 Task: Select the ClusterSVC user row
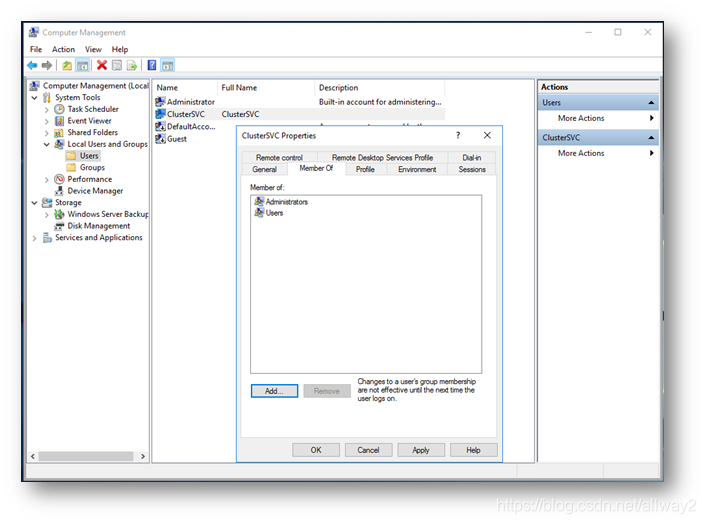pos(299,114)
